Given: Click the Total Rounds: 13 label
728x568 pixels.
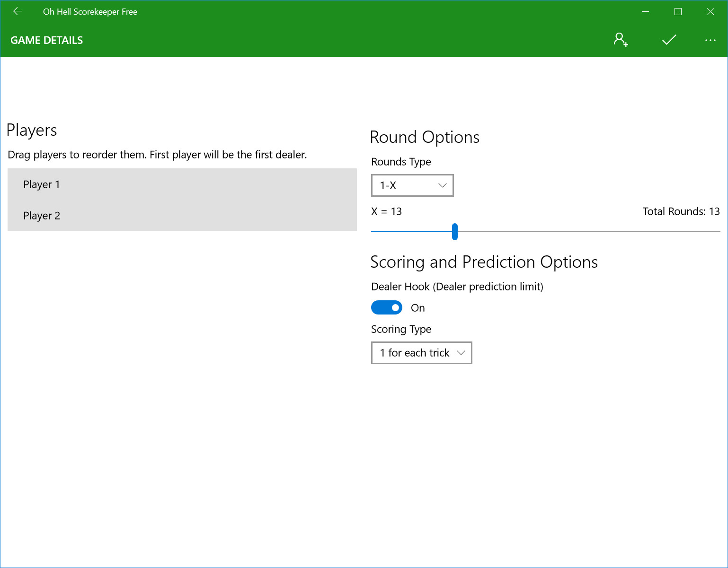Looking at the screenshot, I should (681, 211).
